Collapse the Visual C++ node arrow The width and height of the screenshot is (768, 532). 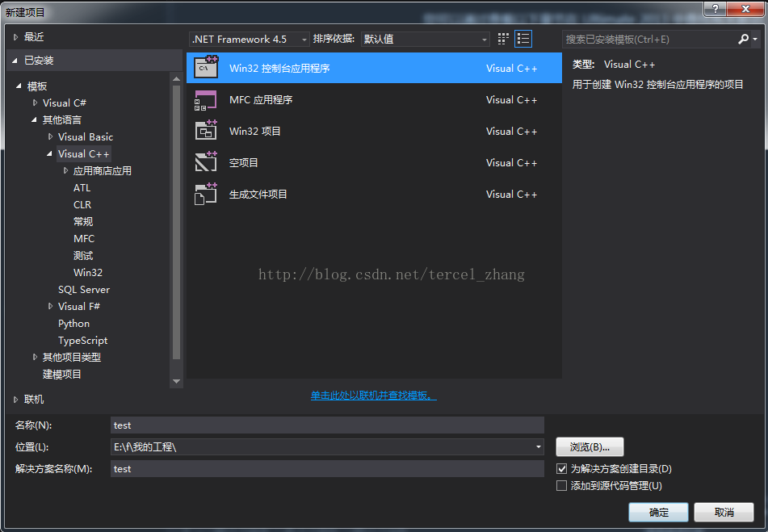click(49, 154)
